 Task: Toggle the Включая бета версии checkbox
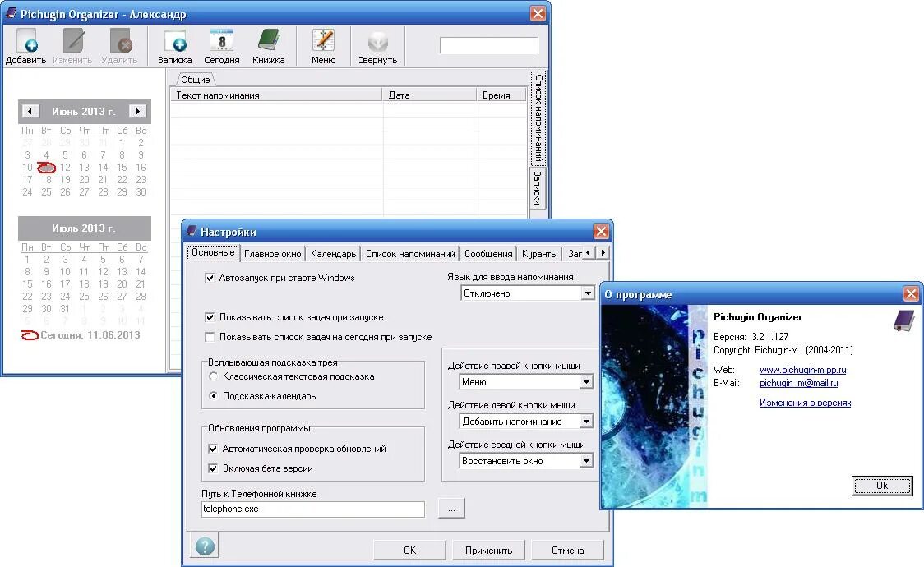(x=213, y=468)
